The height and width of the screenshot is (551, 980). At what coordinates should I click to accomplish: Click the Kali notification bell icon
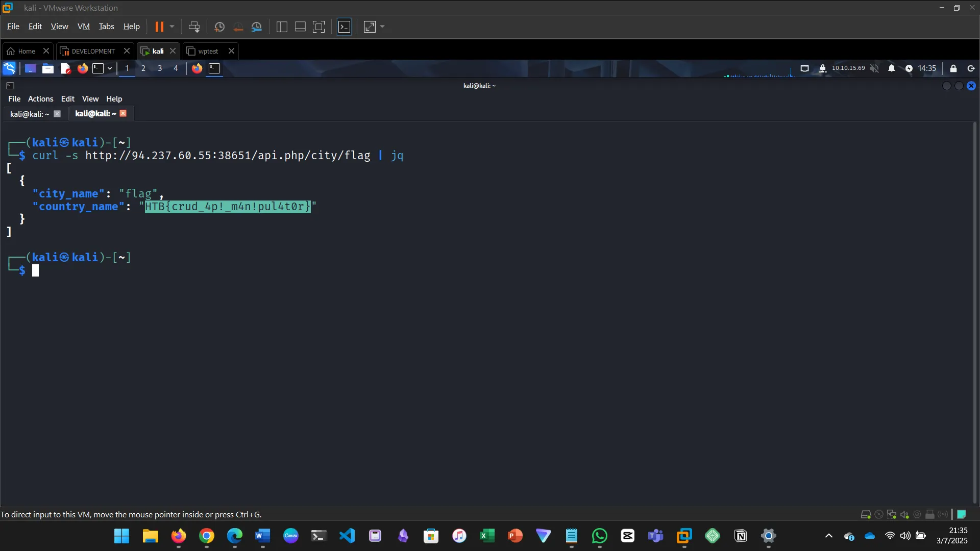891,68
